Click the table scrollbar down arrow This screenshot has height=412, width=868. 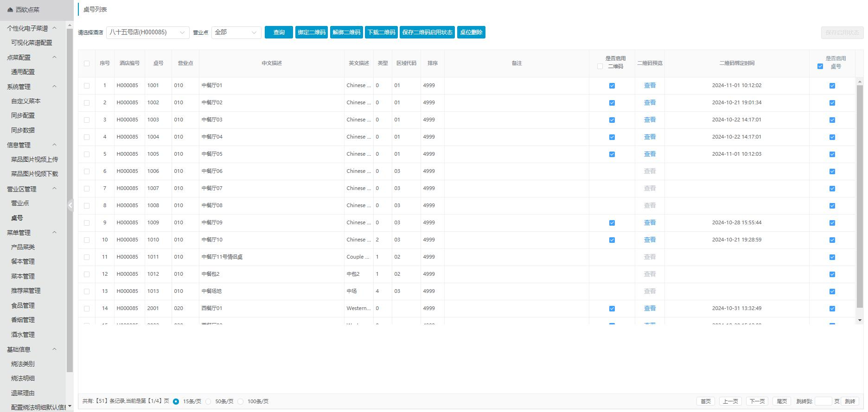(x=860, y=320)
